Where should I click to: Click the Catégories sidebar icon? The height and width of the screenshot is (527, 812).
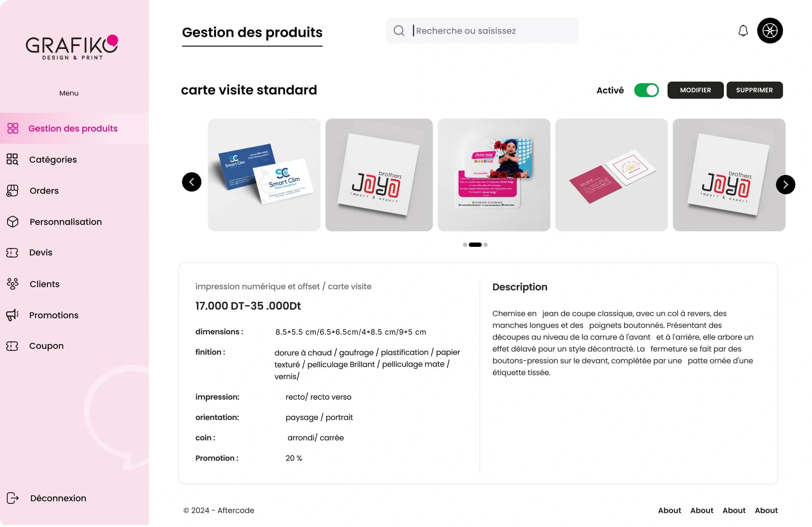point(13,160)
